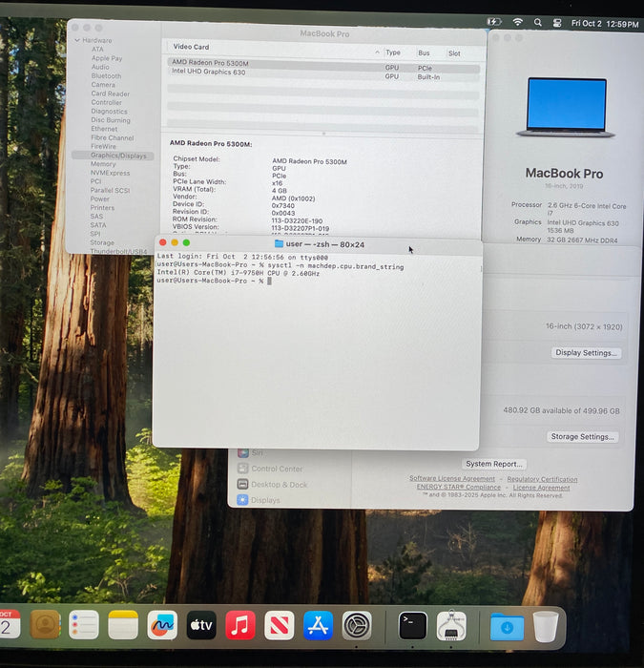644x668 pixels.
Task: Click the folder icon in Terminal title bar
Action: tap(279, 243)
